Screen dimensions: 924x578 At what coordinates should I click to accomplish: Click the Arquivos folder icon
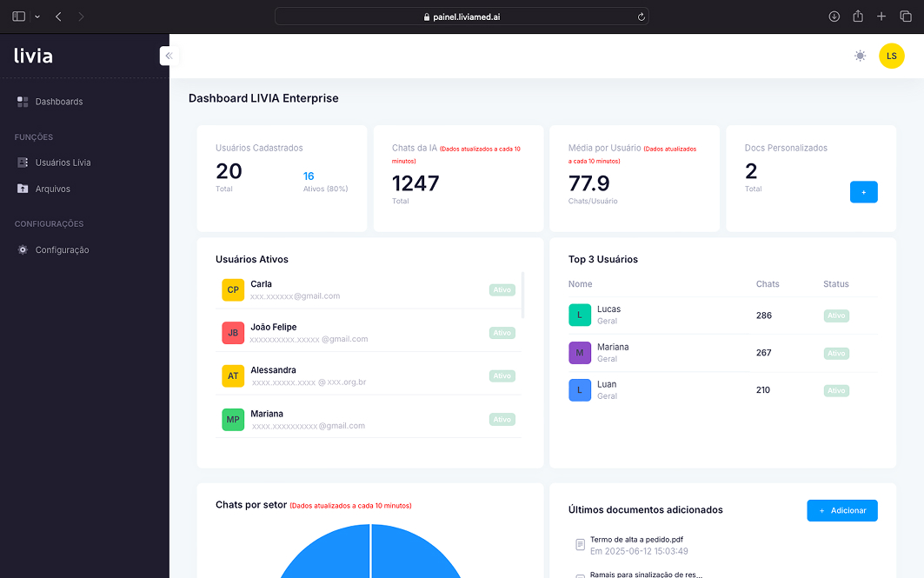point(23,189)
